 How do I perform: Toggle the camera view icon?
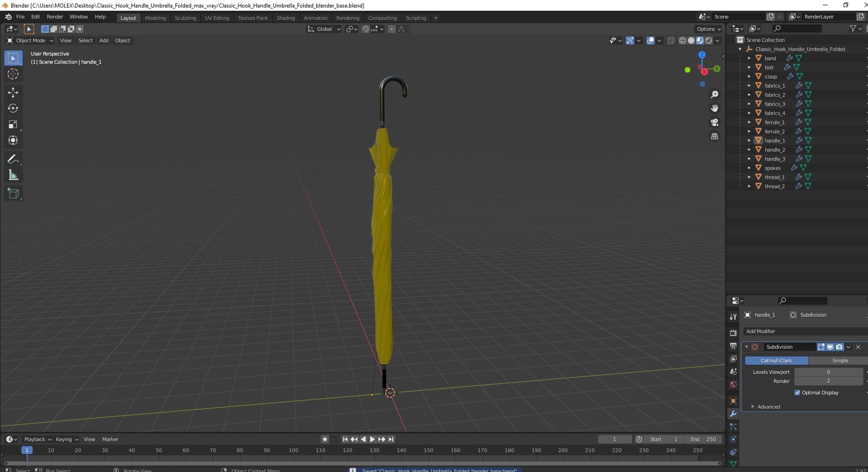tap(715, 123)
